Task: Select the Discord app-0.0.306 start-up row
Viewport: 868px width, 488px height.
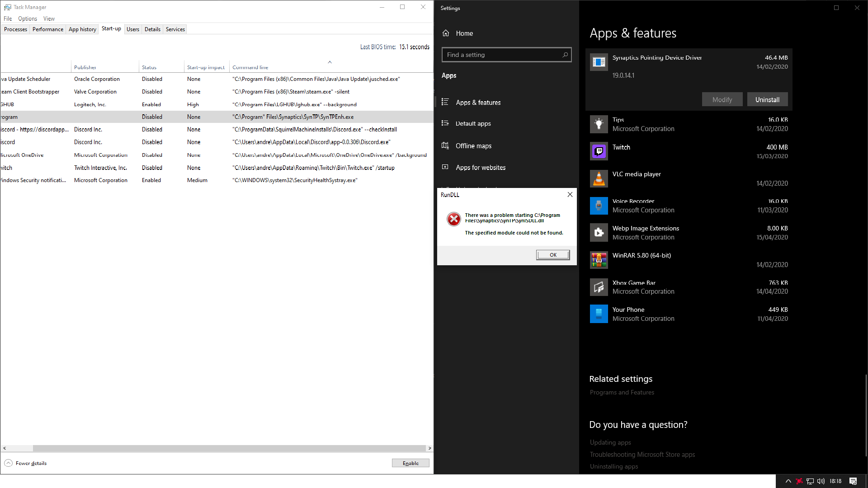Action: pyautogui.click(x=217, y=142)
